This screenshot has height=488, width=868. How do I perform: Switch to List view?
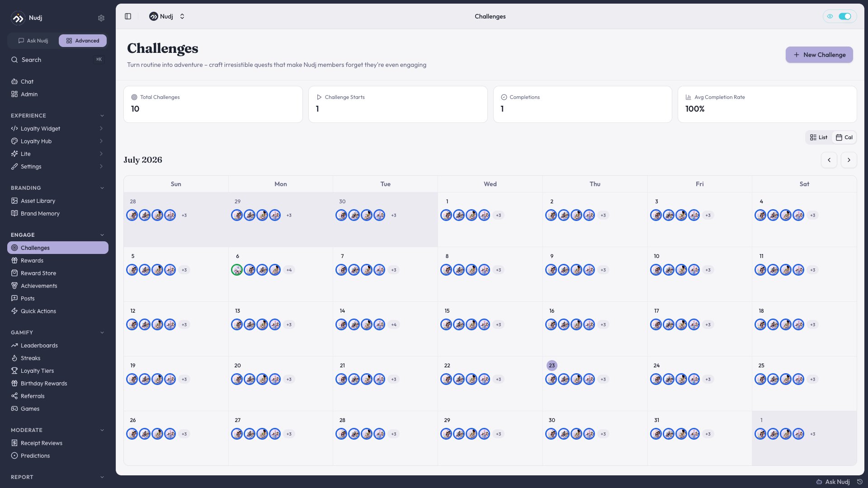(x=819, y=137)
